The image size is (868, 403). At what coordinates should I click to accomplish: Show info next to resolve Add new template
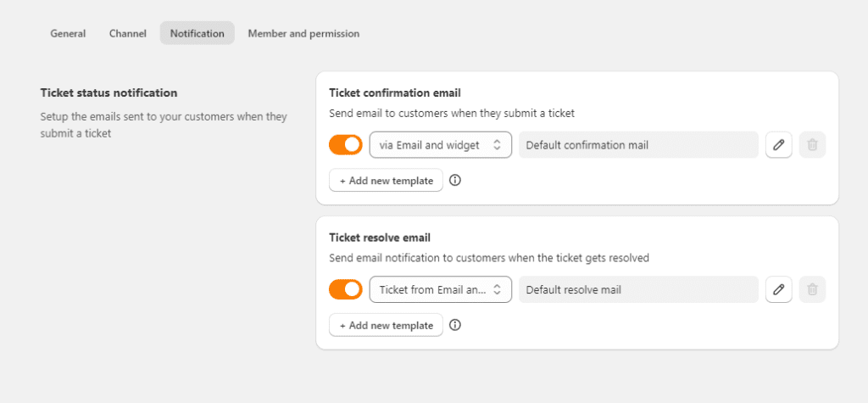point(455,325)
